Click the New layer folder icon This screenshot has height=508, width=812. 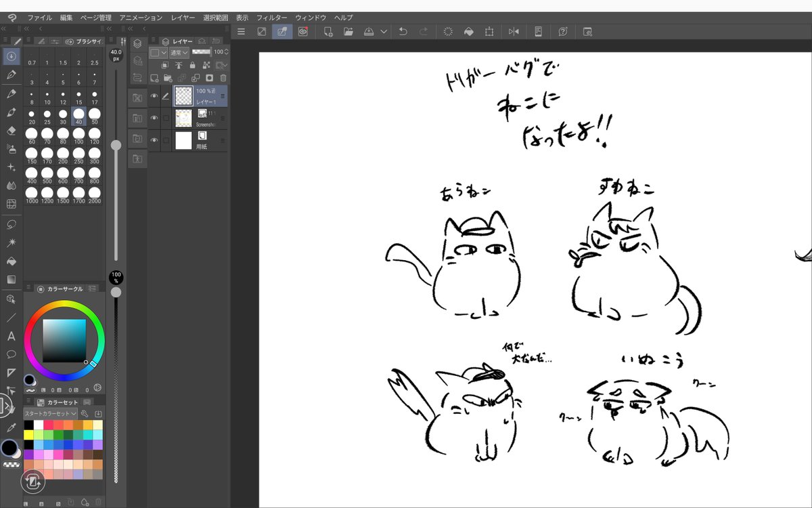pyautogui.click(x=166, y=78)
